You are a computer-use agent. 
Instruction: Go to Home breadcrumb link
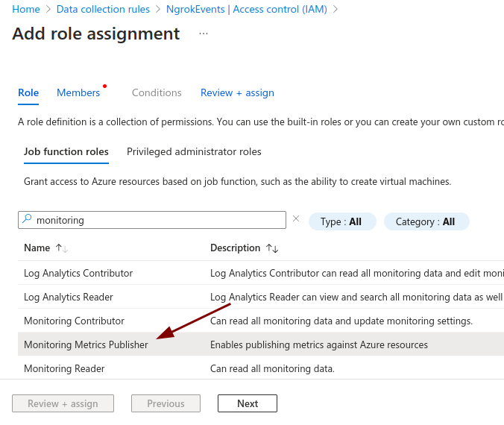click(26, 9)
